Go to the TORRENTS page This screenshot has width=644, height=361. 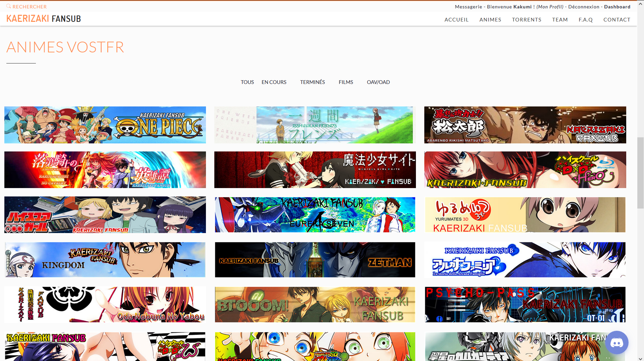tap(527, 20)
